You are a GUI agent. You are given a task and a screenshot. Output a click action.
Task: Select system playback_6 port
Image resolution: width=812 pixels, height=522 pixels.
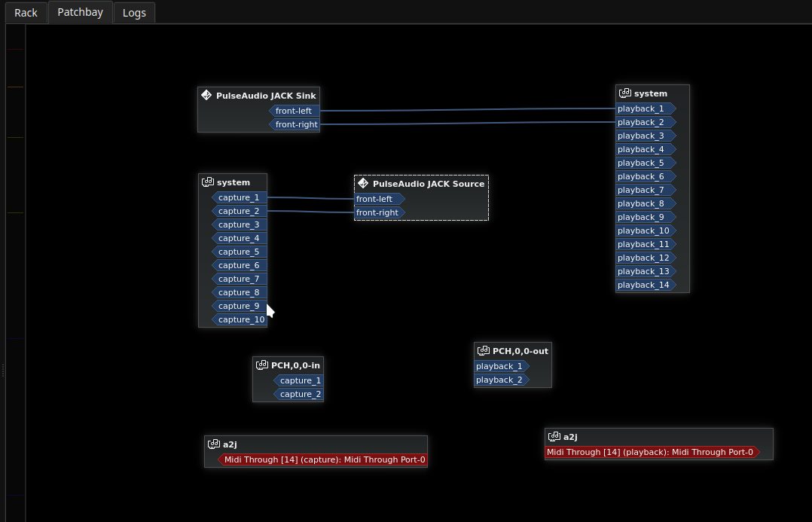646,176
